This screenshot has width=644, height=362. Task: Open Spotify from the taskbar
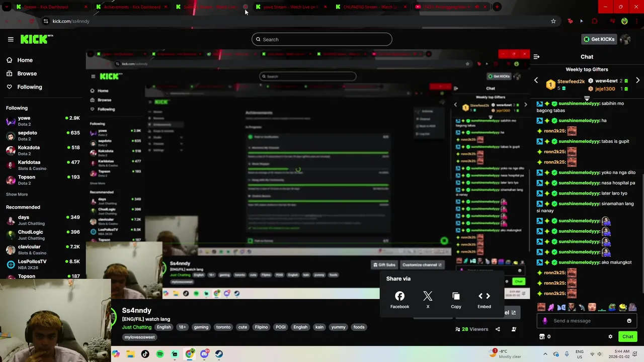click(160, 354)
